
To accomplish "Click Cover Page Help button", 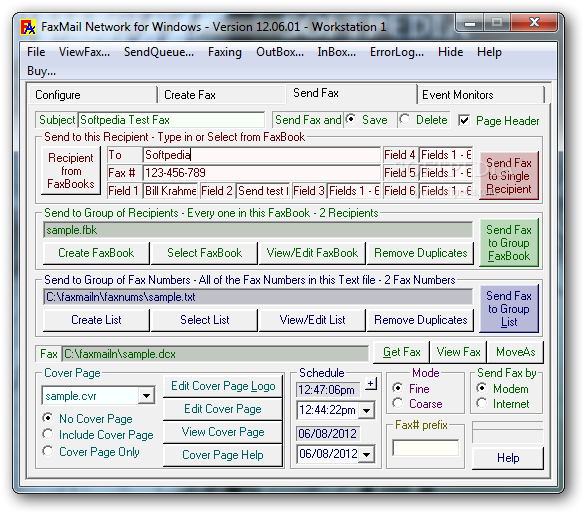I will pyautogui.click(x=223, y=455).
